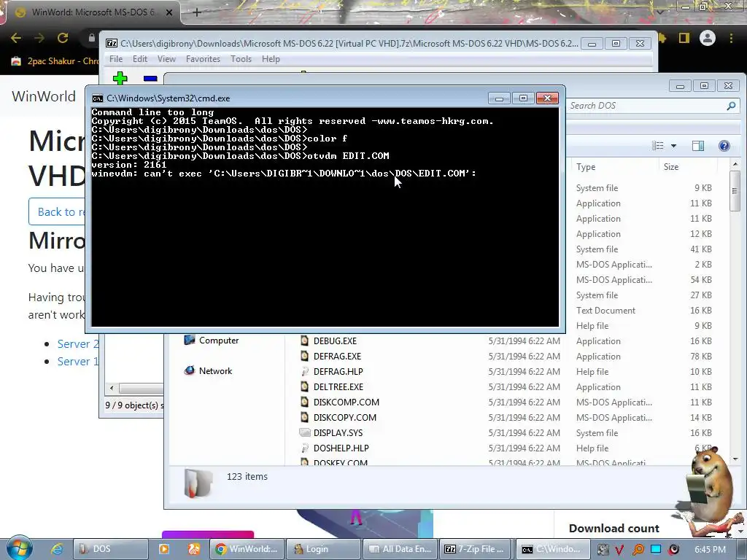
Task: Click the Server 1 mirror link
Action: [77, 362]
